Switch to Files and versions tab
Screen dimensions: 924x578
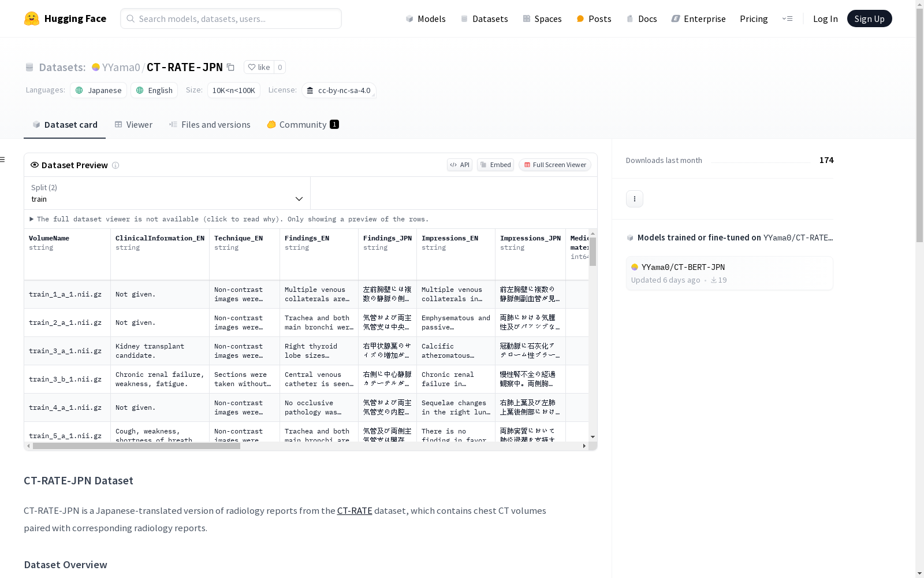[210, 125]
